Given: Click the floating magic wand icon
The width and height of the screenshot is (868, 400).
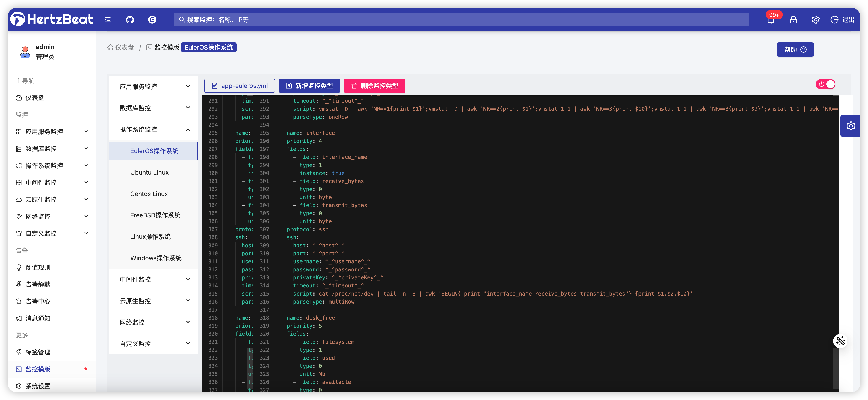Looking at the screenshot, I should point(840,341).
